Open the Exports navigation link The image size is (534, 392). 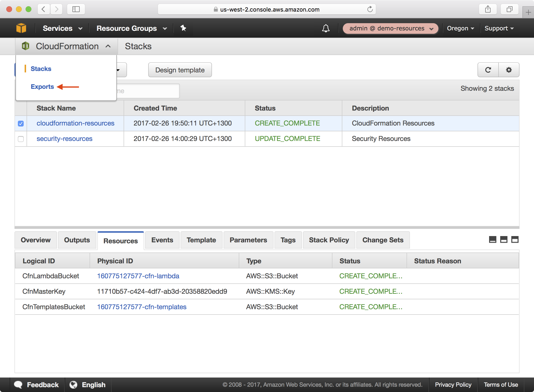[42, 87]
